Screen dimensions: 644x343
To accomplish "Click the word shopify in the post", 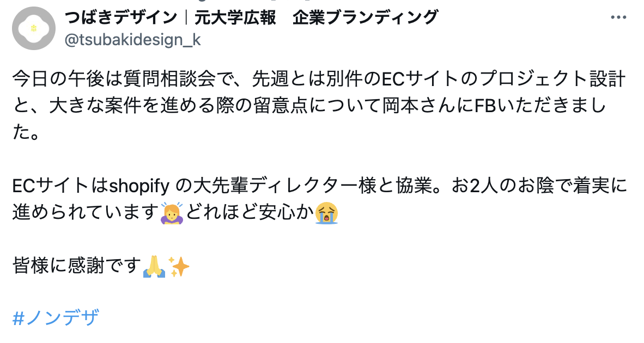I will click(x=139, y=186).
